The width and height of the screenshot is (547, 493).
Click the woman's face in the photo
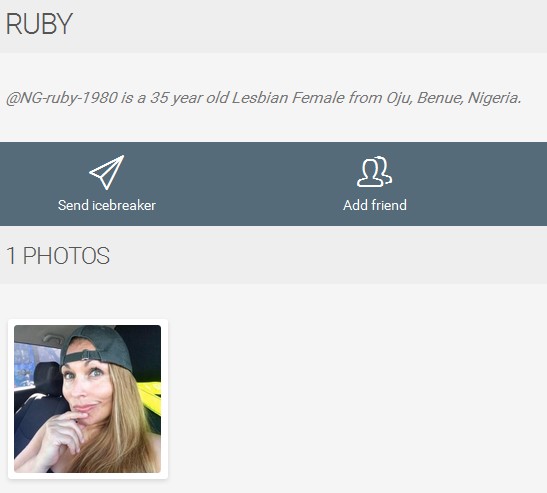85,386
